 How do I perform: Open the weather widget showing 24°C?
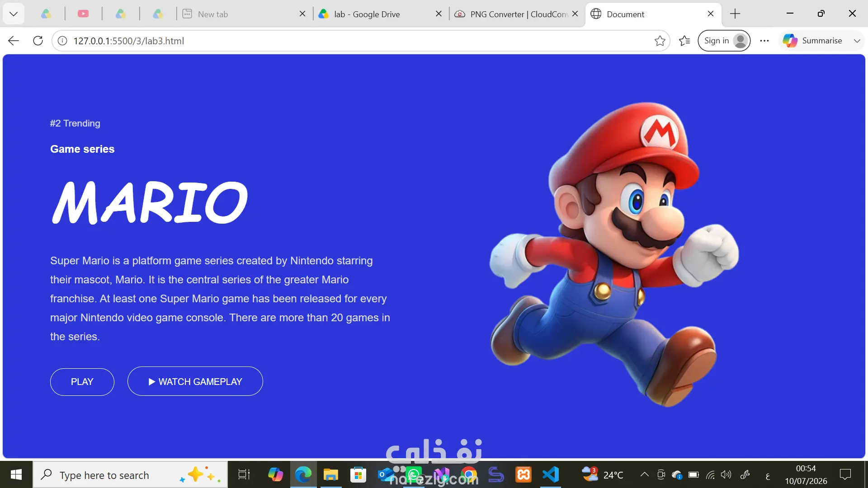point(602,474)
